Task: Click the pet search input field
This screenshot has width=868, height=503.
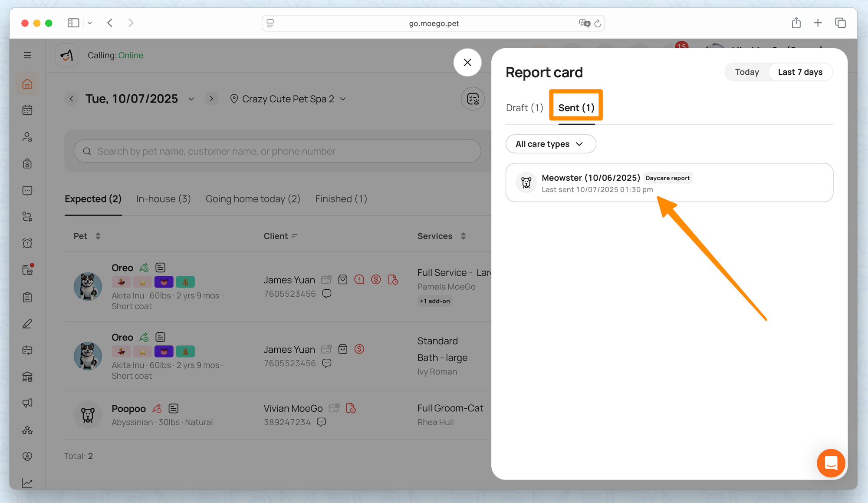Action: (x=278, y=151)
